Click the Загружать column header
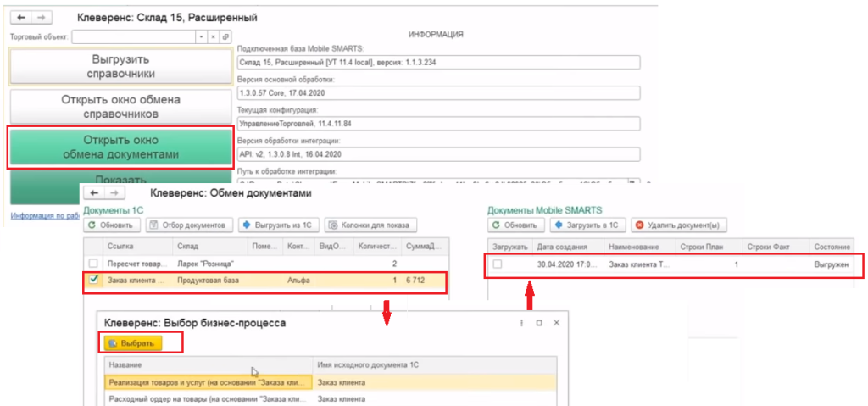 [510, 247]
